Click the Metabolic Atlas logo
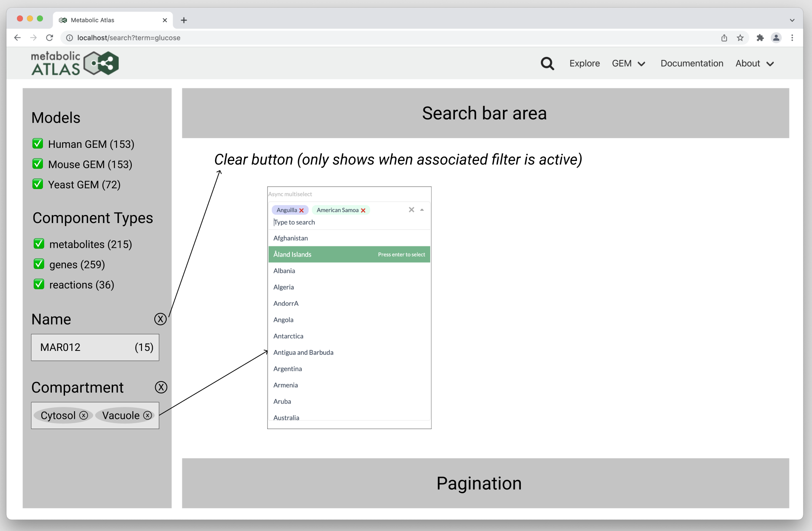812x531 pixels. pyautogui.click(x=74, y=62)
